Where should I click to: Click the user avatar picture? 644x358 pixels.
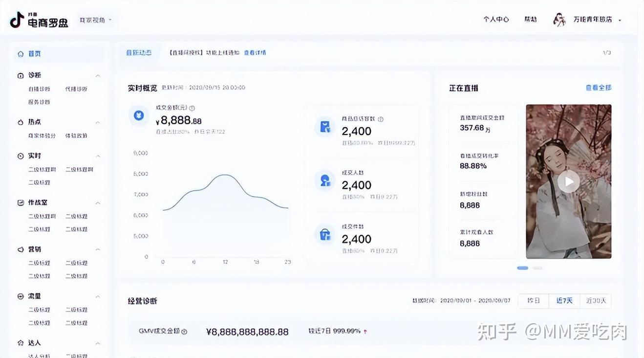pyautogui.click(x=559, y=20)
